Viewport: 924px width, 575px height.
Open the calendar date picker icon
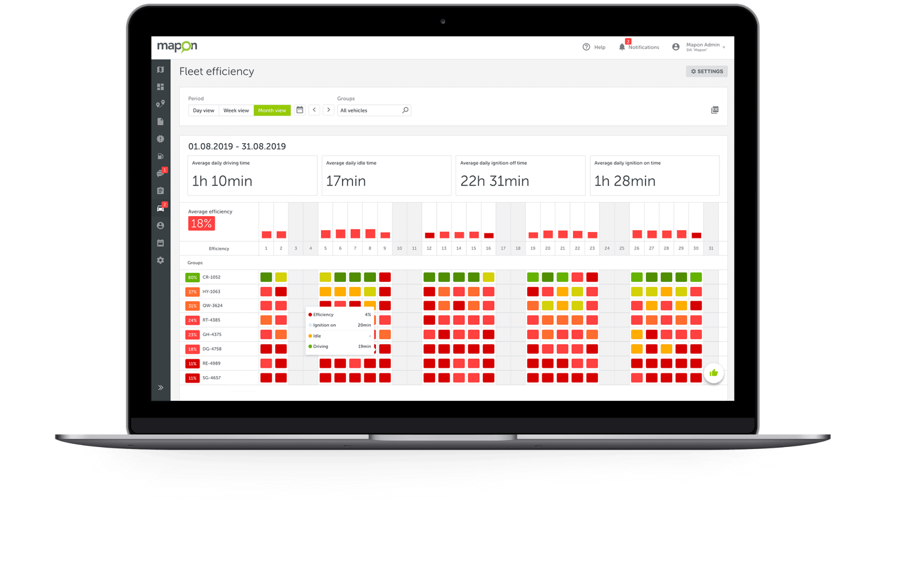[300, 110]
